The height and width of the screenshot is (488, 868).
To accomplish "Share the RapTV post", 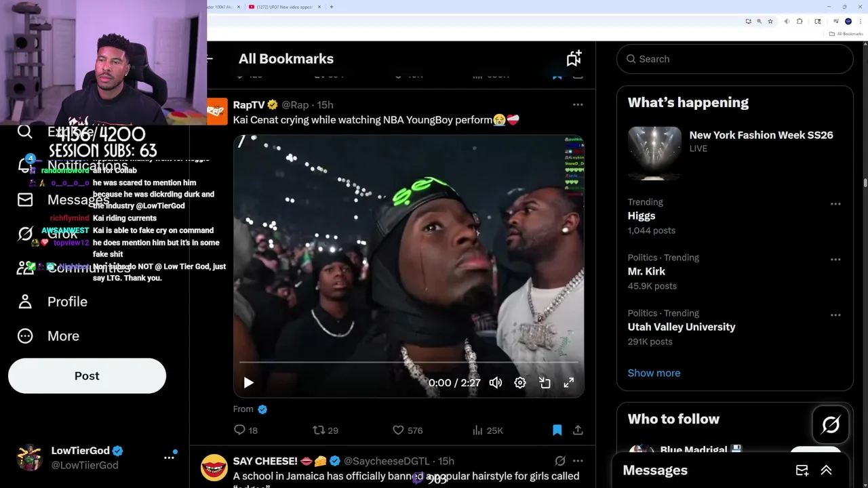I will (x=578, y=430).
